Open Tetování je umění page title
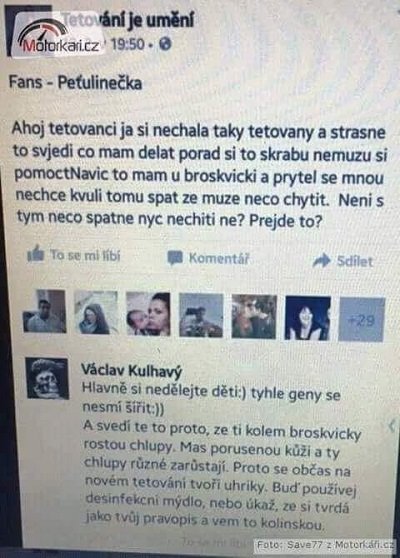The image size is (400, 558). click(129, 20)
